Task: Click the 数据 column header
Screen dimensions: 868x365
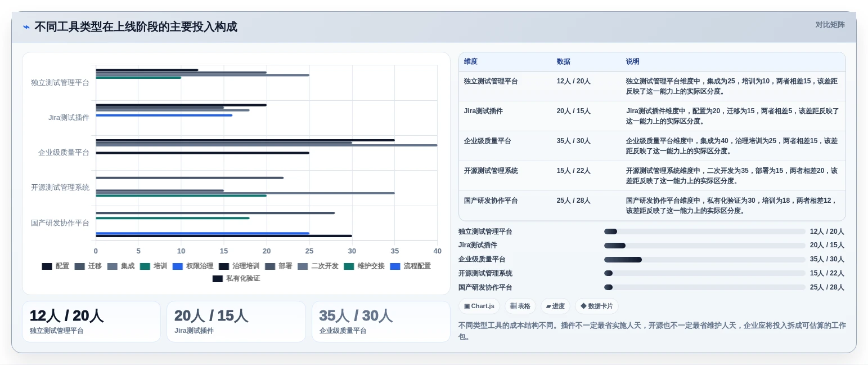Action: [564, 62]
